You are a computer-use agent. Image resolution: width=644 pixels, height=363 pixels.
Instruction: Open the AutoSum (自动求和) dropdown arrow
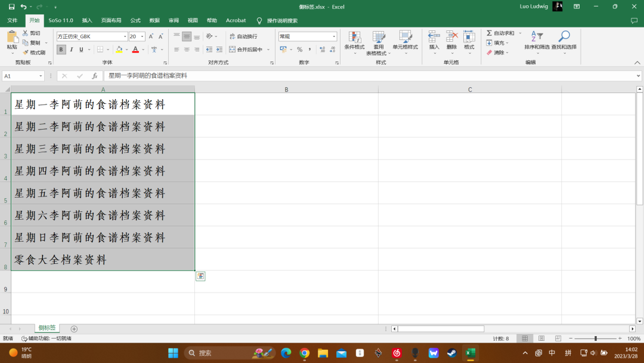coord(520,33)
